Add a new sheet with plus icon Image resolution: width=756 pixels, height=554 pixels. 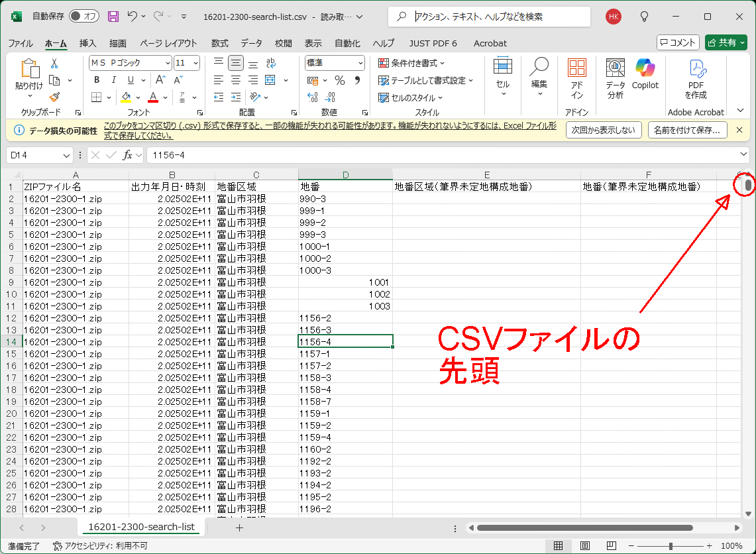click(239, 527)
